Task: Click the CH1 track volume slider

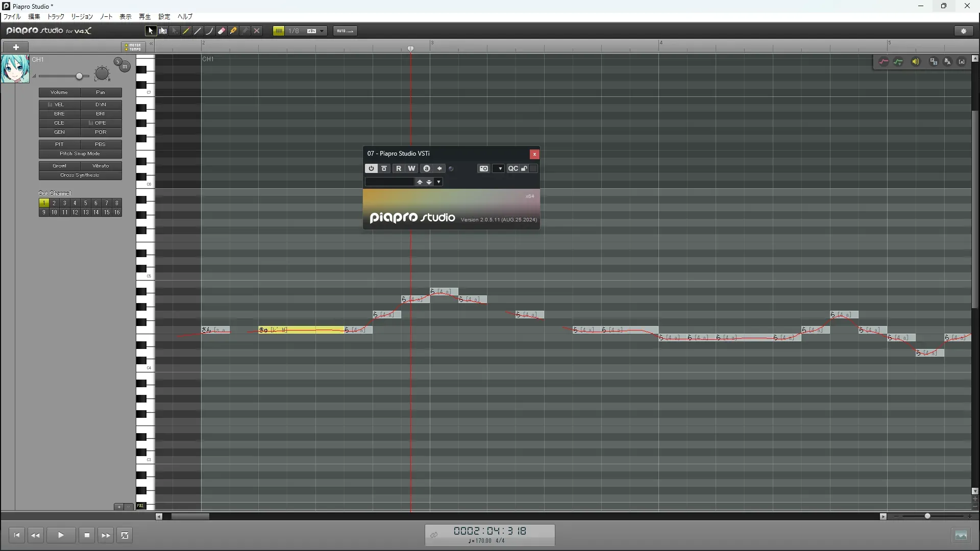Action: [79, 77]
